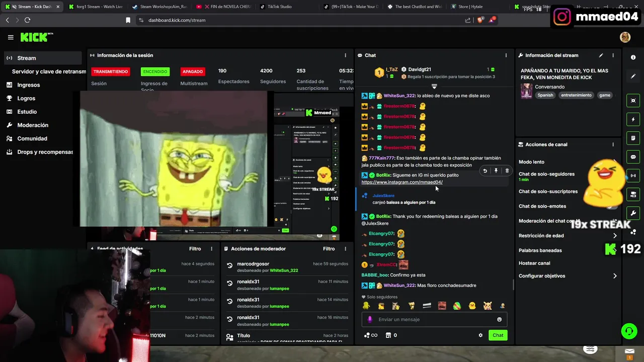Click the camera icon in right sidebar
This screenshot has width=644, height=362.
click(x=633, y=194)
